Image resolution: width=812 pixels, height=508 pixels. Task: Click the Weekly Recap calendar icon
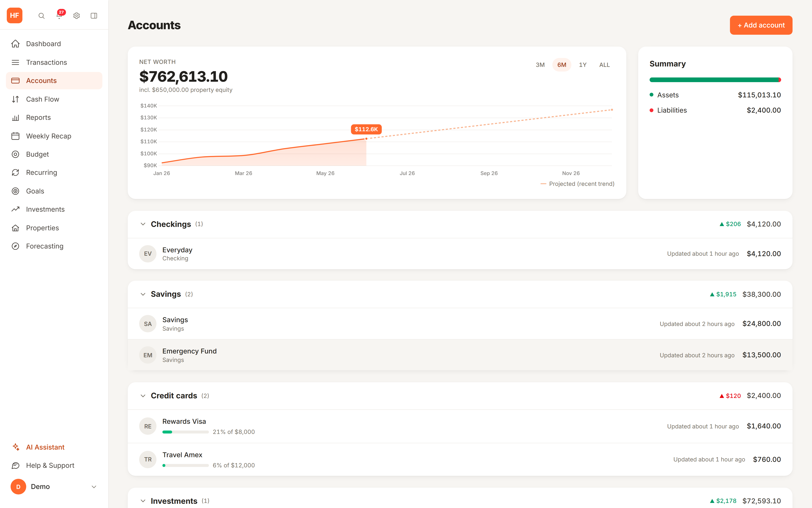pyautogui.click(x=15, y=136)
